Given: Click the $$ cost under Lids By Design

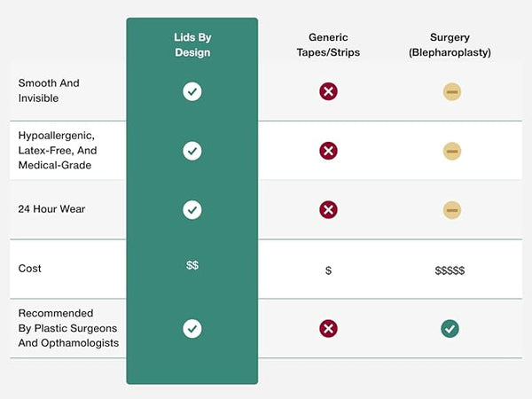Looking at the screenshot, I should [x=192, y=265].
